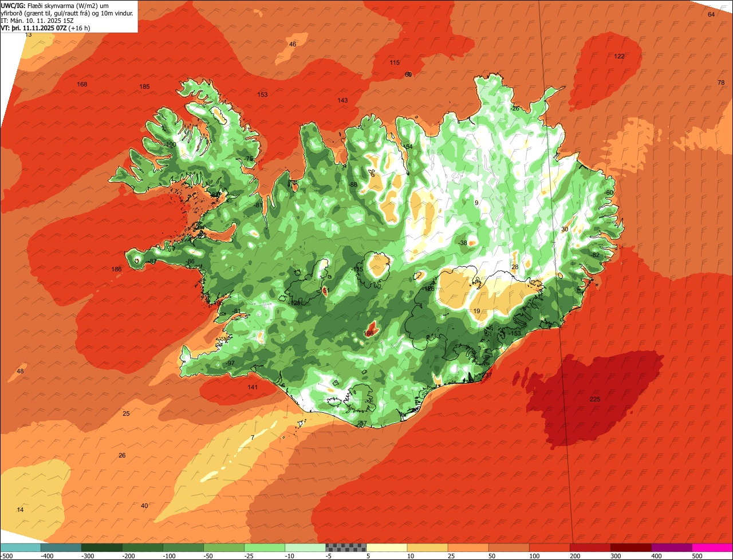Click the map value "30" in east Iceland
Viewport: 733px width, 560px height.
pos(565,229)
